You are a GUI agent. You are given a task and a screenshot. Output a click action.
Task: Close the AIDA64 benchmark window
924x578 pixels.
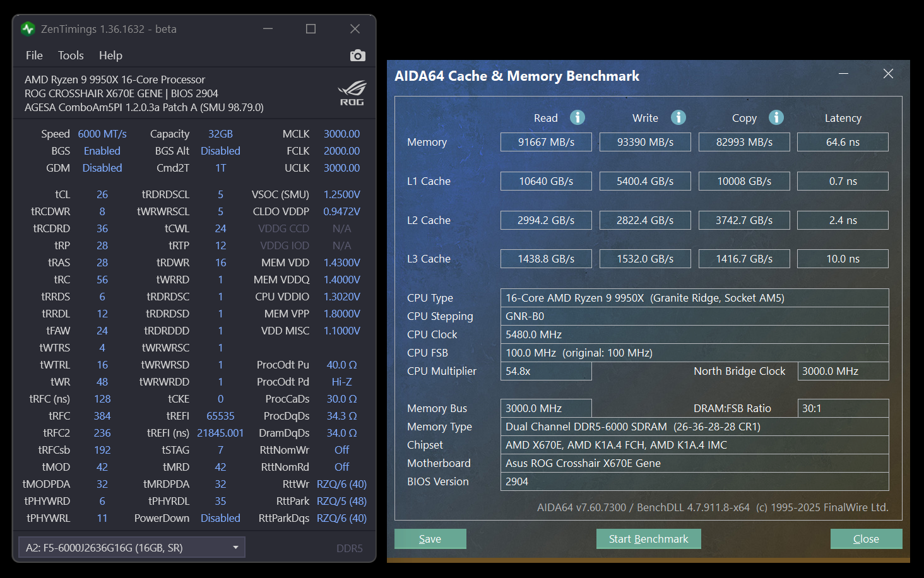click(x=888, y=74)
